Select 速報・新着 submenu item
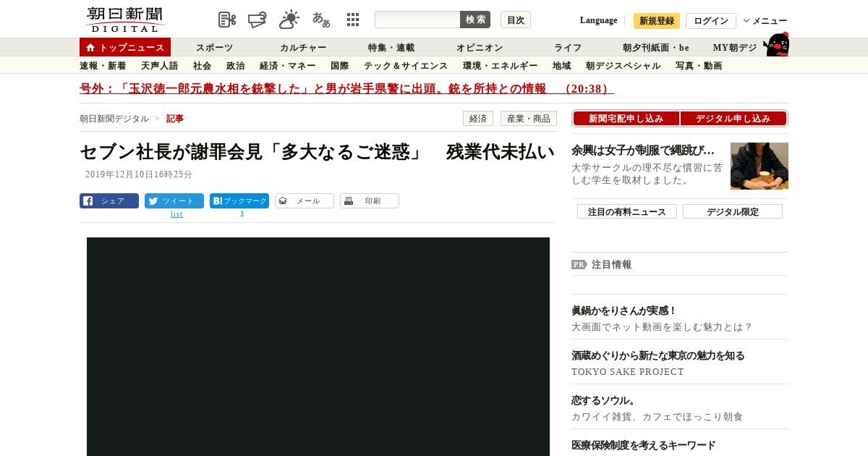Screen dimensions: 868x456 click(103, 66)
